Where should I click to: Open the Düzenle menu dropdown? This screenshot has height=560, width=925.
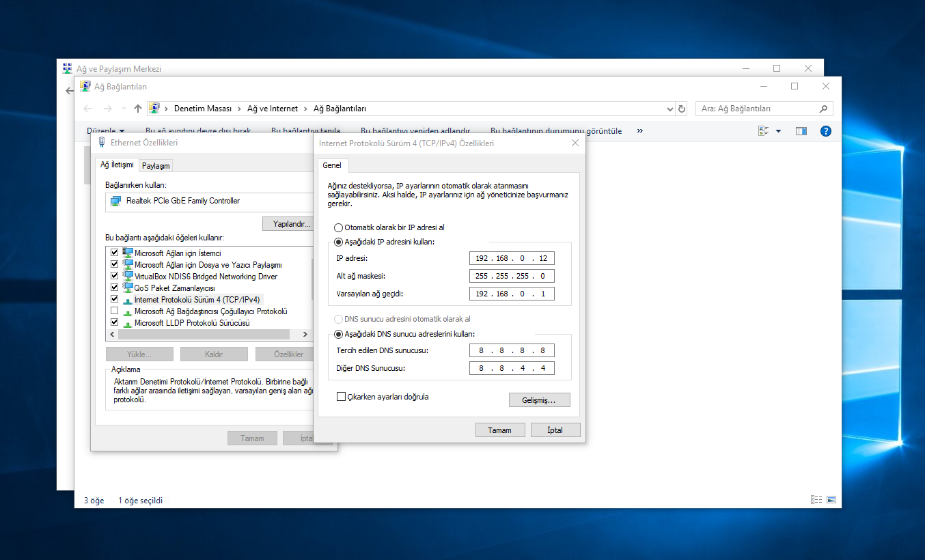pyautogui.click(x=105, y=130)
